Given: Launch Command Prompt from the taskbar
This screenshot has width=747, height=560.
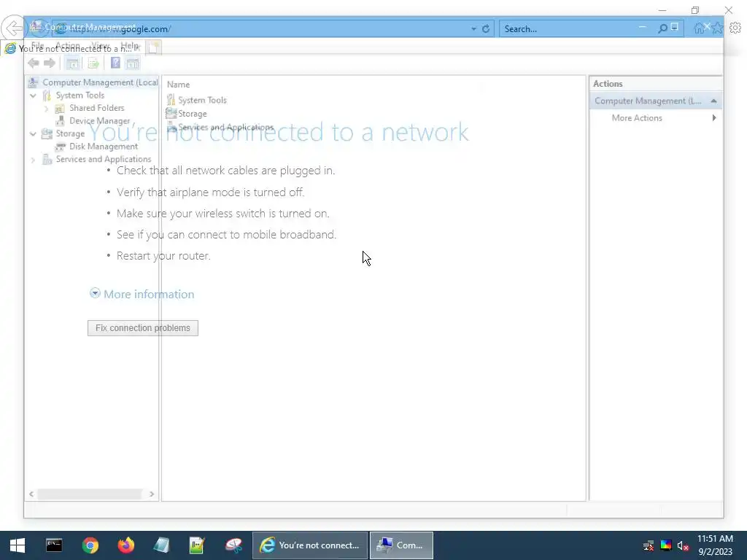Looking at the screenshot, I should tap(54, 545).
